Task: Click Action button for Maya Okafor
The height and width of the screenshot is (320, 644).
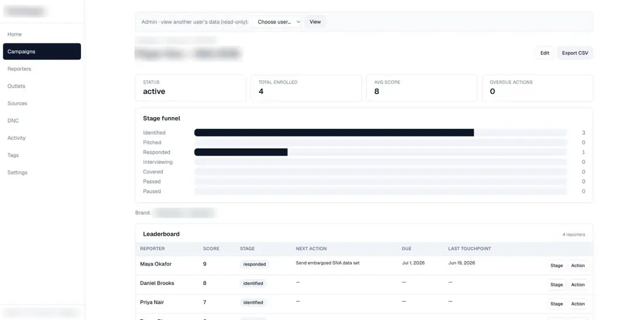Action: pos(578,266)
